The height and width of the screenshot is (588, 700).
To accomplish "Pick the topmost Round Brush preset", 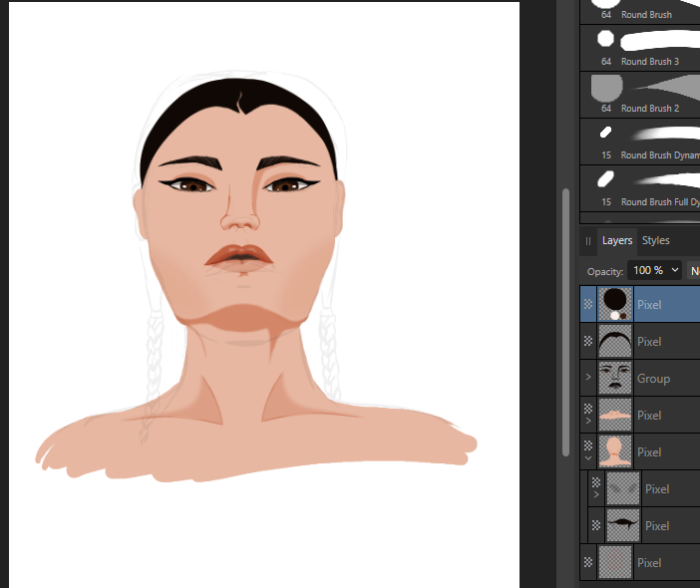I will [640, 11].
